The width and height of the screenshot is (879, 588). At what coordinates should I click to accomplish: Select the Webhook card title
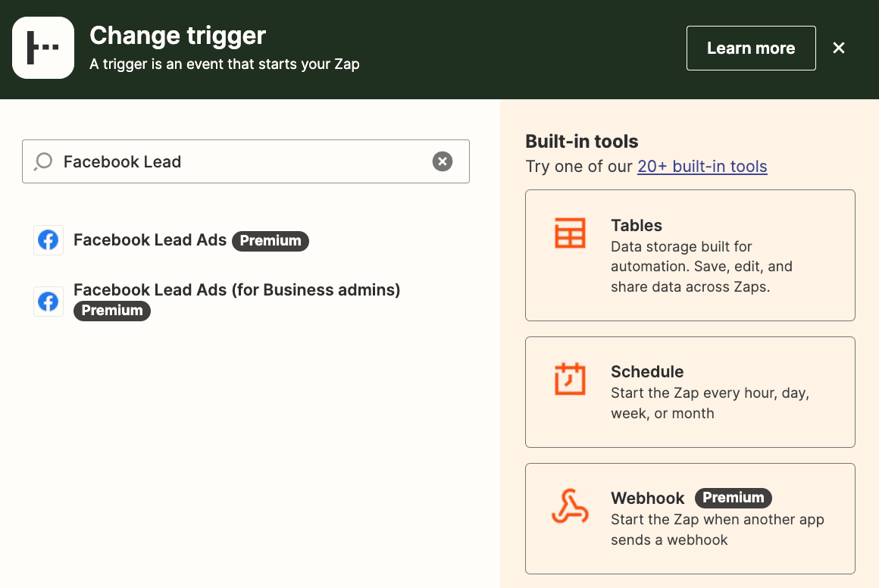pyautogui.click(x=647, y=498)
